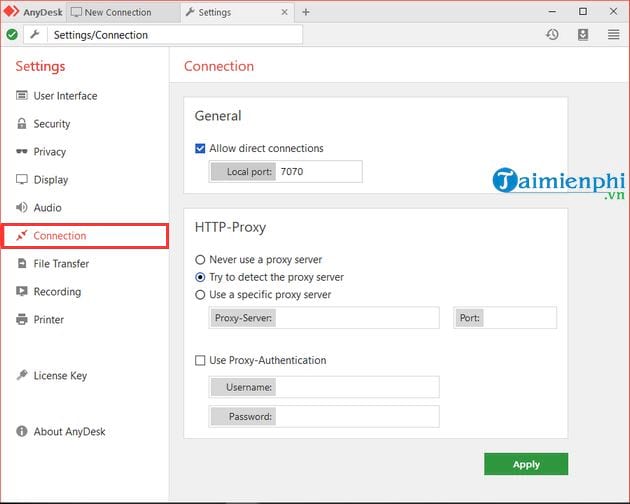The height and width of the screenshot is (504, 630).
Task: Select Try to detect the proxy server
Action: coord(200,277)
